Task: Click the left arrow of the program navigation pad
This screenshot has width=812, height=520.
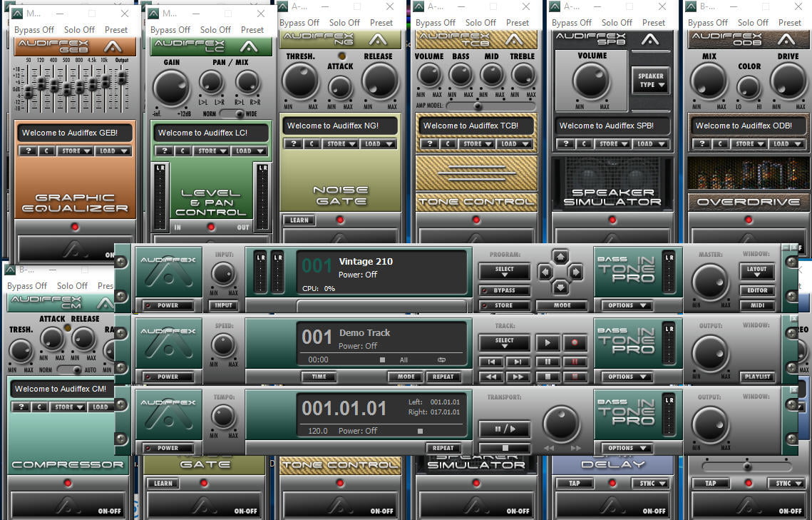Action: (545, 271)
